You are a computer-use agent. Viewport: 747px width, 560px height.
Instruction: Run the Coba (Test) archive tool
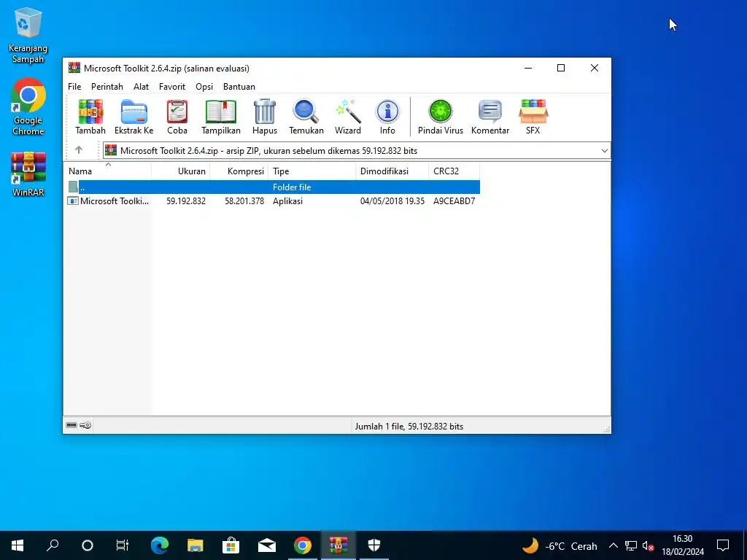click(177, 117)
